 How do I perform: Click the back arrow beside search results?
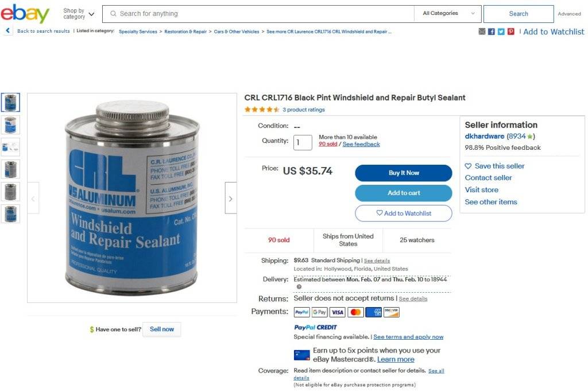click(x=7, y=31)
